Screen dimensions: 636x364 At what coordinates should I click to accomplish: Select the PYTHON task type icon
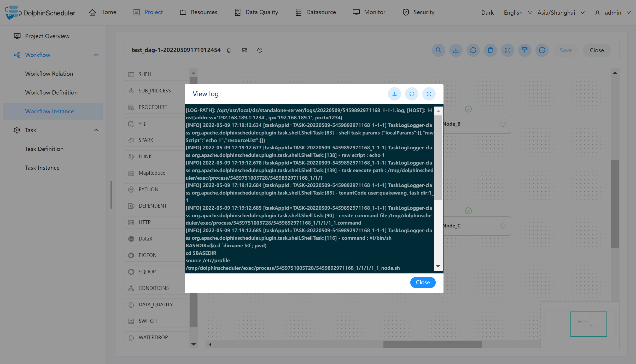tap(132, 189)
